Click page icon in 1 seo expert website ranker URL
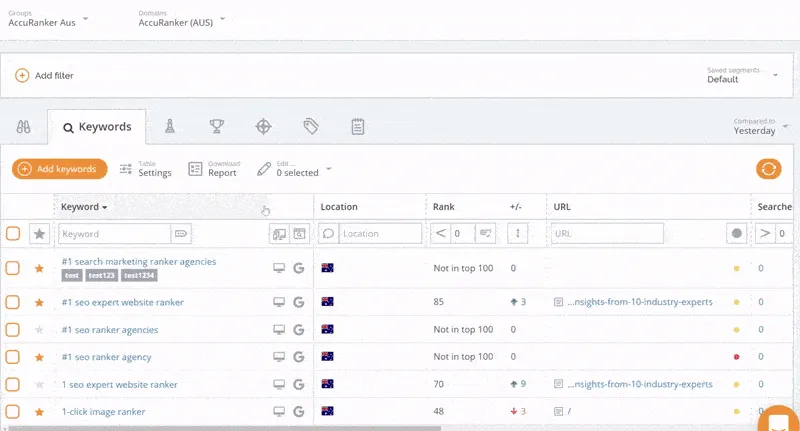The height and width of the screenshot is (431, 800). point(558,384)
